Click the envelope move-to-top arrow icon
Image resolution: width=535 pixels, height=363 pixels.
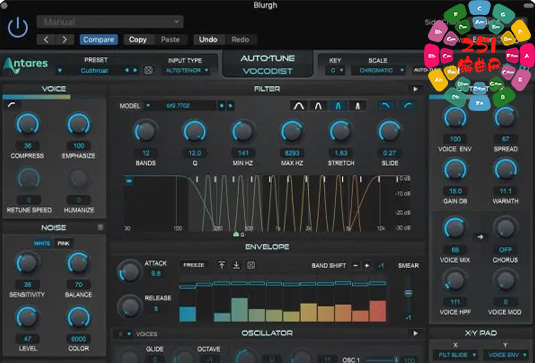tap(221, 265)
